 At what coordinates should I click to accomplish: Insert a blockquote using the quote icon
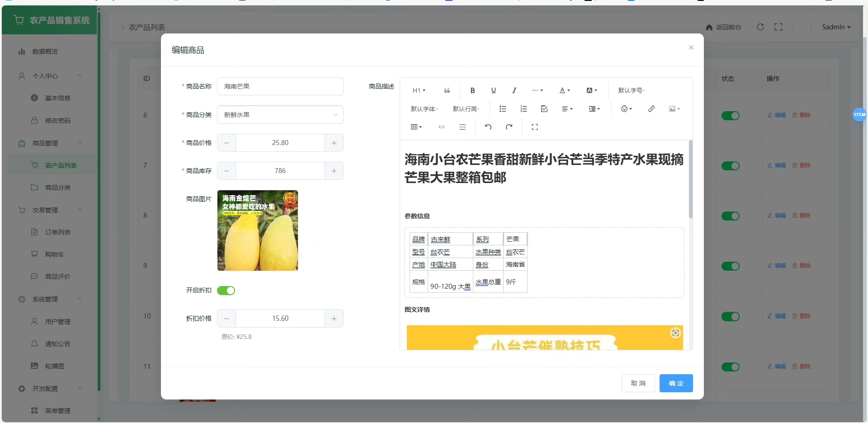(x=447, y=90)
